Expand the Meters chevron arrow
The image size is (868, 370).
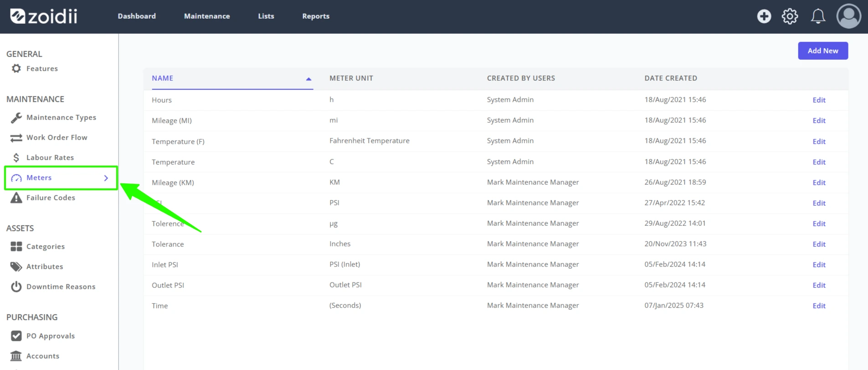point(106,178)
